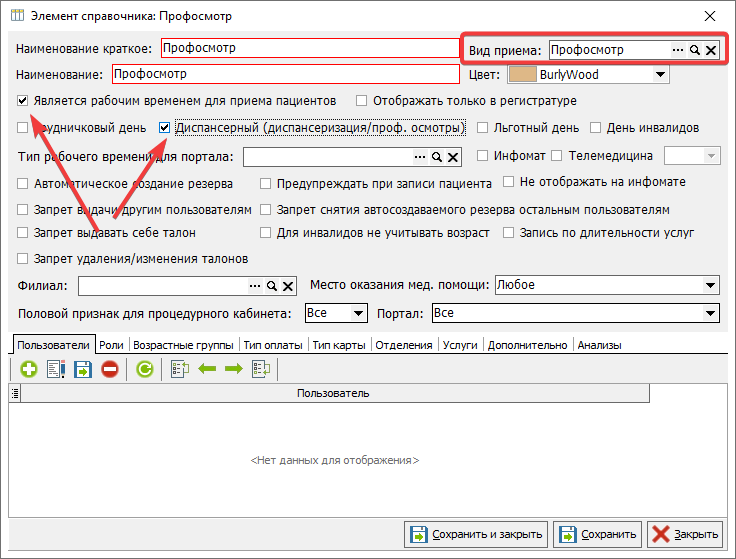Click the title bar window icon
The image size is (736, 559).
[x=17, y=15]
